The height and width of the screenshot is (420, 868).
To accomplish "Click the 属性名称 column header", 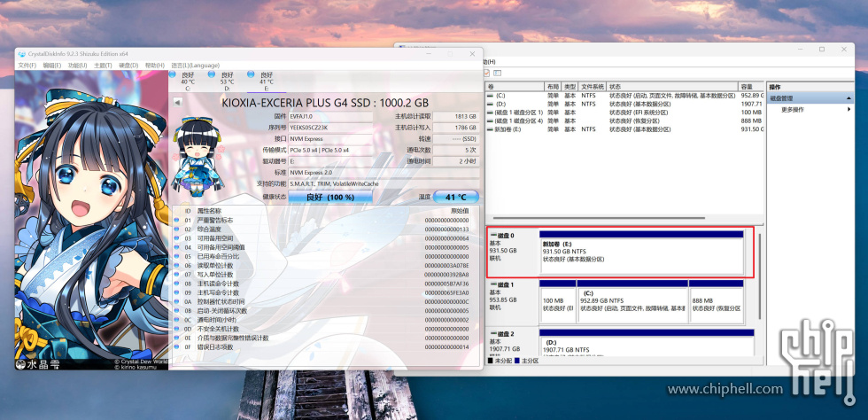I will pyautogui.click(x=209, y=211).
